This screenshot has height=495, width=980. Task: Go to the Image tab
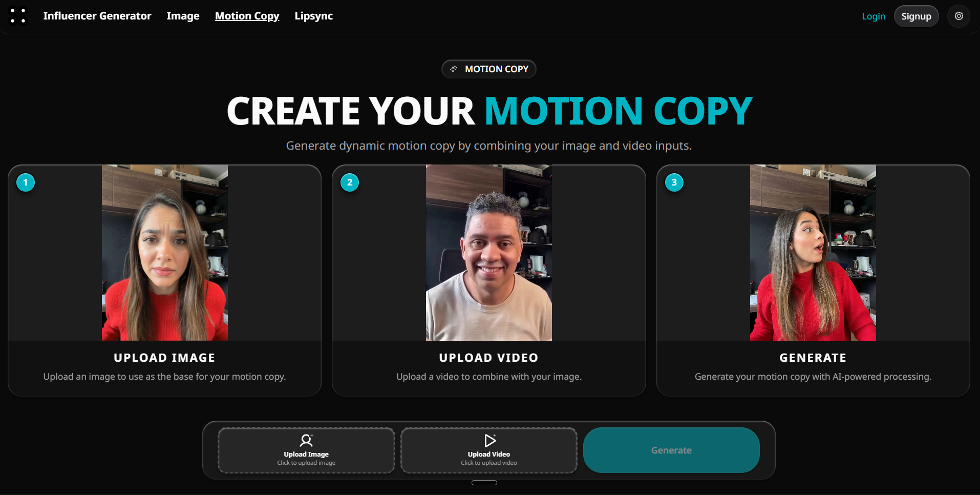coord(183,16)
